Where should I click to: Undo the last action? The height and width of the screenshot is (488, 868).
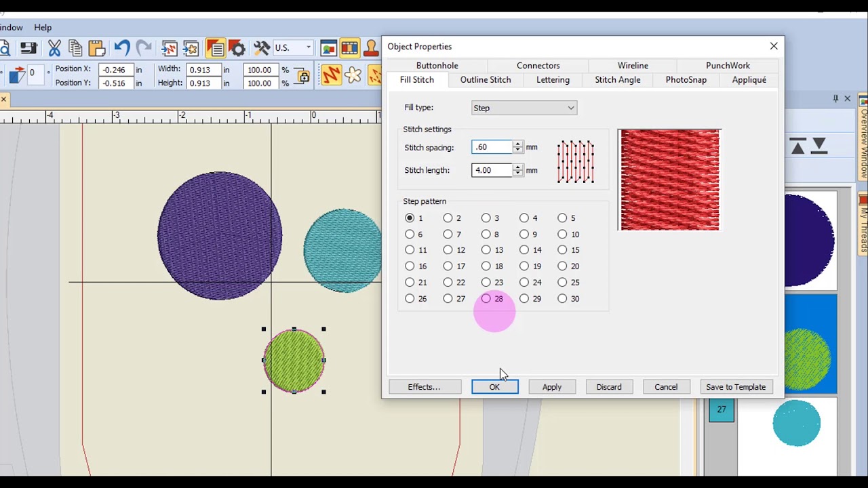121,48
